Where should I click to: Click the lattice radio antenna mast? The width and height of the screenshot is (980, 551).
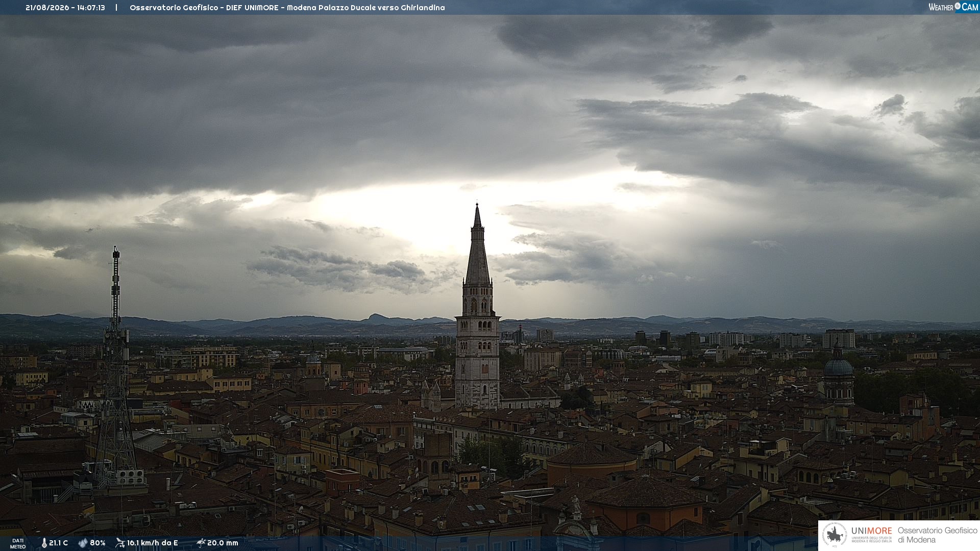(x=115, y=367)
